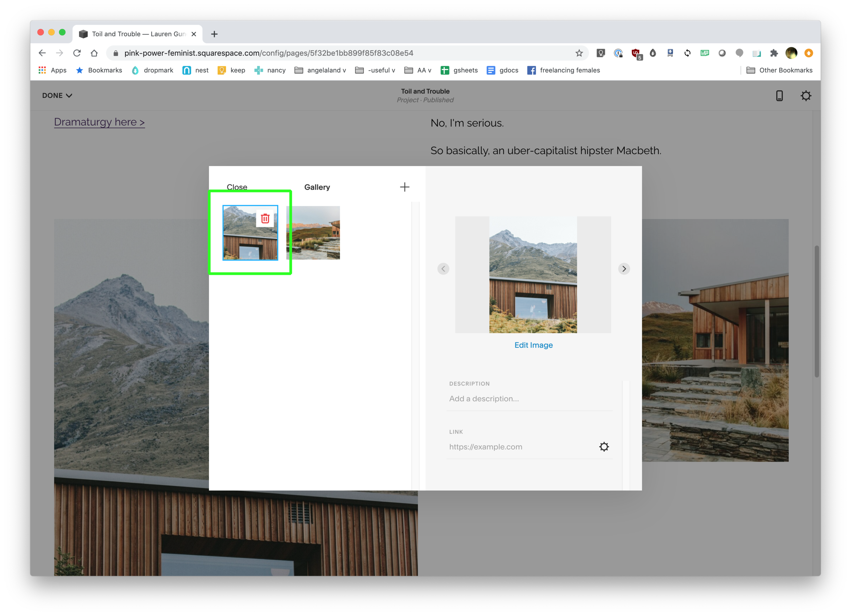Delete the selected gallery image with trash icon
Screen dimensions: 851x616
pos(265,219)
